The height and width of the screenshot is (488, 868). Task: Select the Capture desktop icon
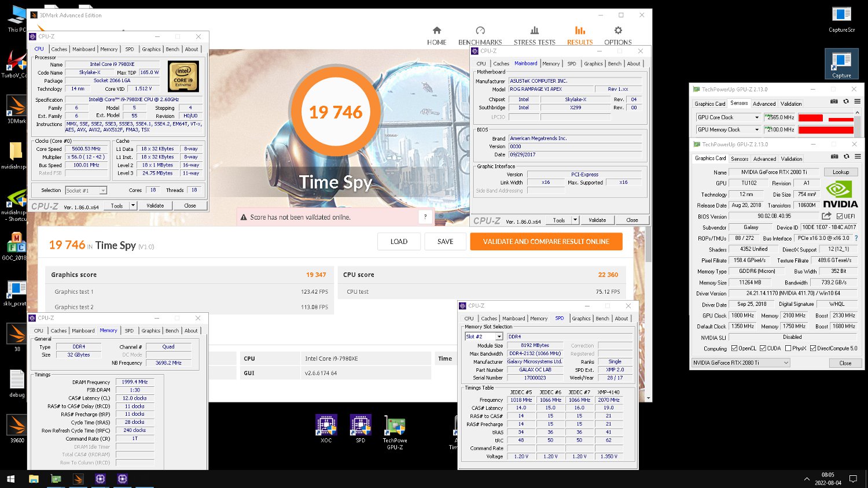841,64
